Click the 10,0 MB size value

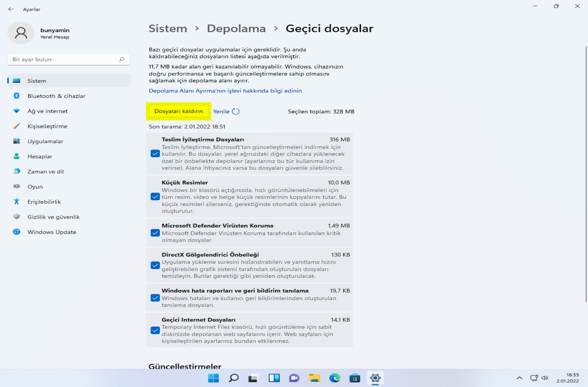[x=339, y=182]
